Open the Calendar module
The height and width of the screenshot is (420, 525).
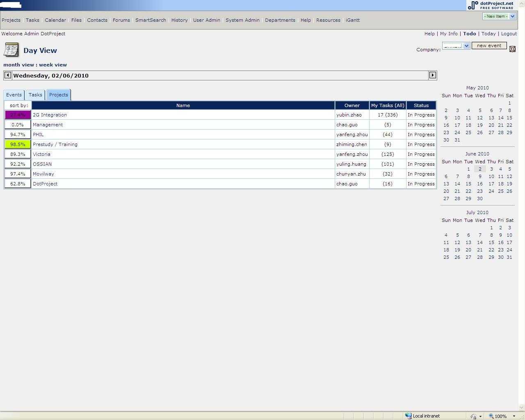tap(55, 20)
